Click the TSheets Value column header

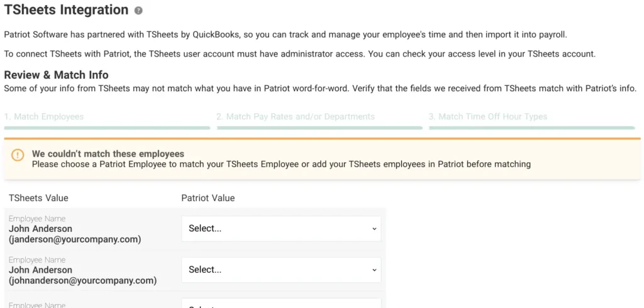(x=38, y=198)
